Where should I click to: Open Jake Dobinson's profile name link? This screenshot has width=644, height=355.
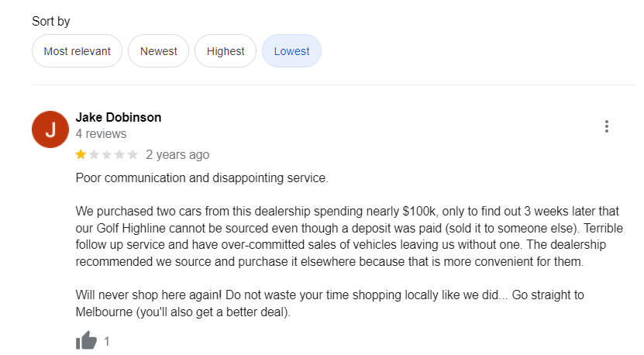[x=119, y=117]
